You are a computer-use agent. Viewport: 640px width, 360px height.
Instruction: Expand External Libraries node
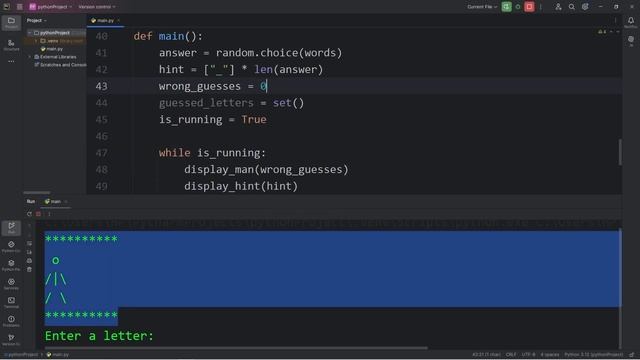(29, 57)
